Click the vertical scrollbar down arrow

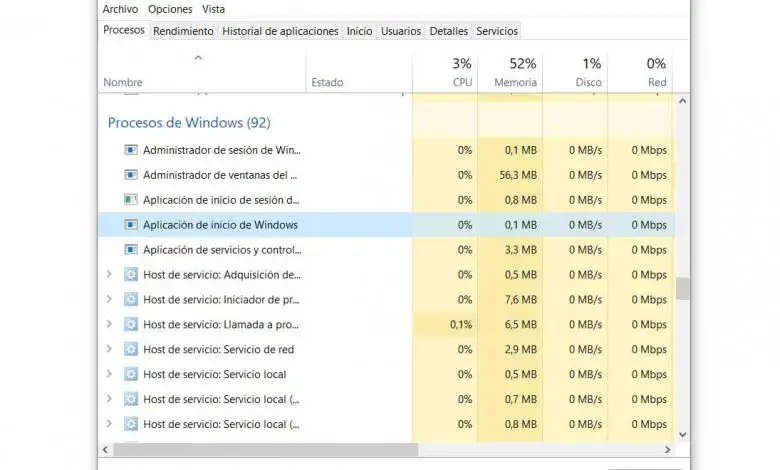[683, 436]
